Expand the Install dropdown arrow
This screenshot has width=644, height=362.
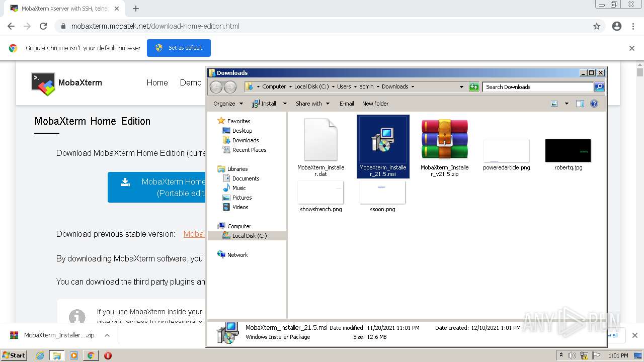(x=285, y=104)
